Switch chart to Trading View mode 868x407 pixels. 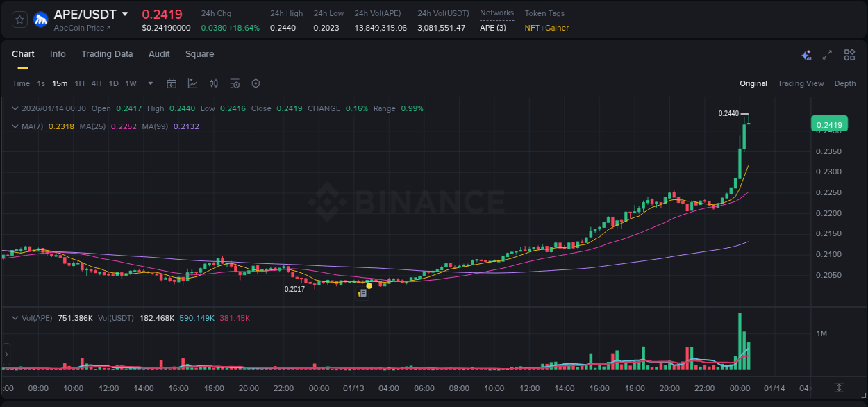[801, 83]
